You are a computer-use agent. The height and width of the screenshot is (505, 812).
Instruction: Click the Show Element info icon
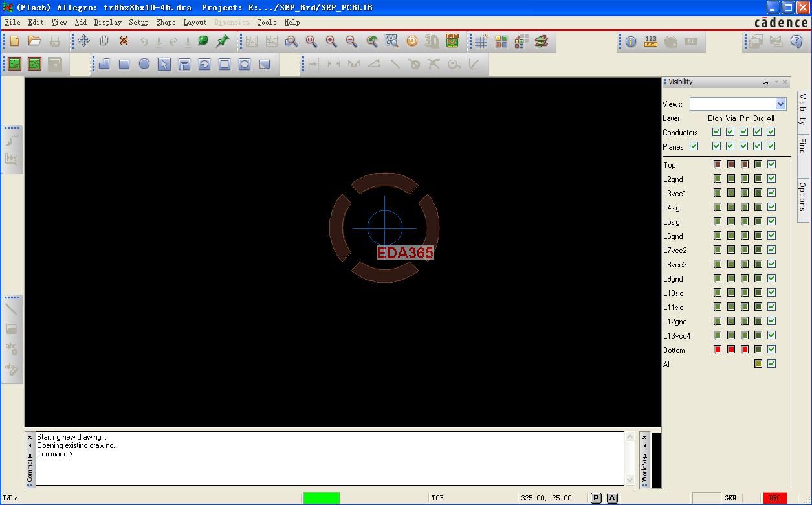coord(631,41)
